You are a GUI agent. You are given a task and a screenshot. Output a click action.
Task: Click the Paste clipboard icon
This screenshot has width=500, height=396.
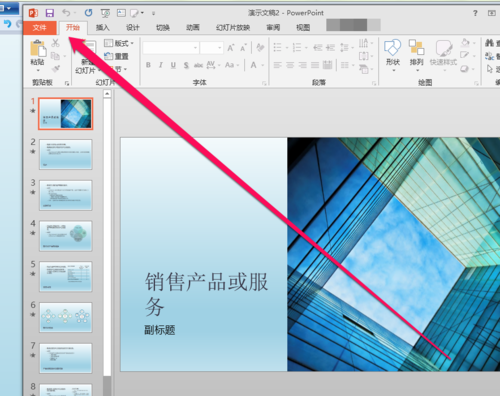click(38, 48)
